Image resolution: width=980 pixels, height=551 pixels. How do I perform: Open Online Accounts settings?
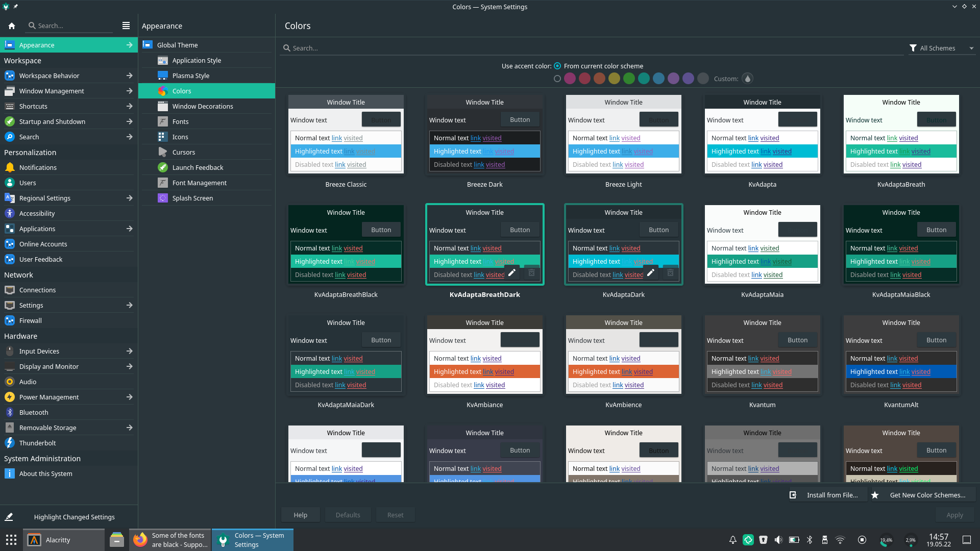point(69,244)
